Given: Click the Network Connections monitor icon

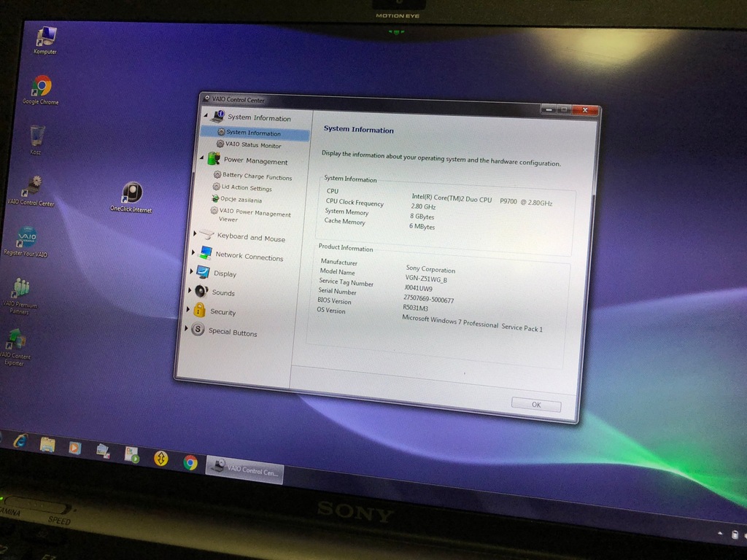Looking at the screenshot, I should (x=206, y=253).
